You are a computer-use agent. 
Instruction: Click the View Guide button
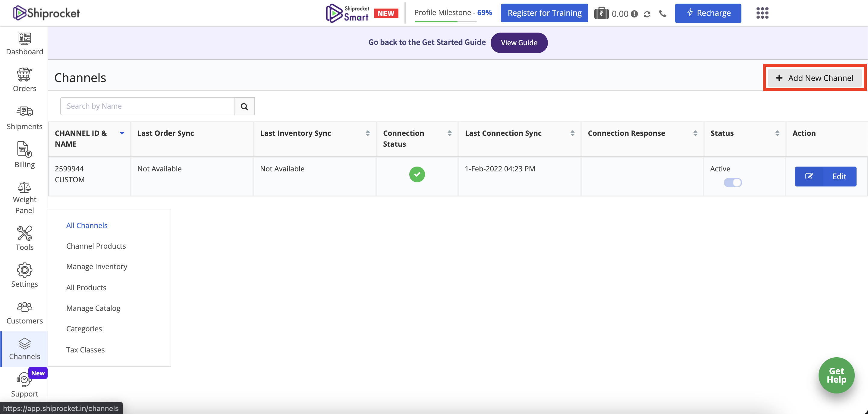tap(519, 43)
